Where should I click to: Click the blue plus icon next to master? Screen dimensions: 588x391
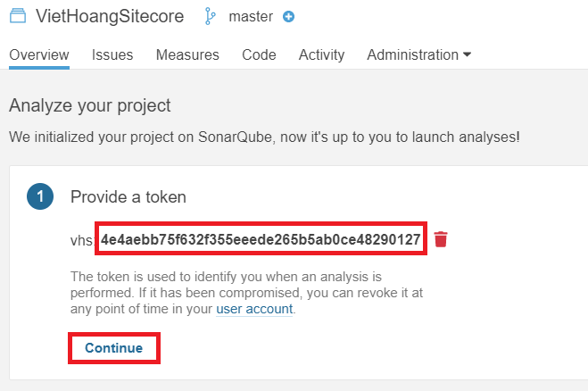pos(288,16)
